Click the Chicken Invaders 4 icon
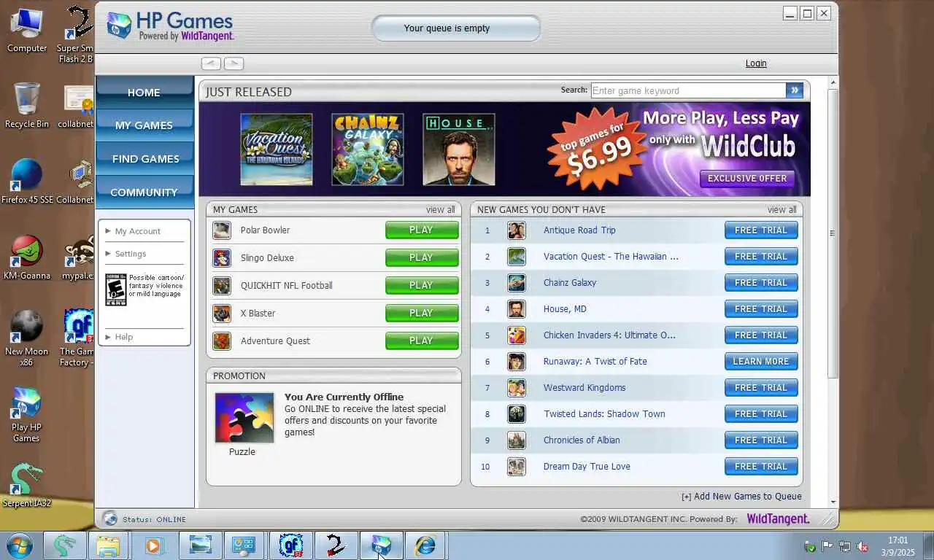Viewport: 934px width, 560px height. pos(517,335)
